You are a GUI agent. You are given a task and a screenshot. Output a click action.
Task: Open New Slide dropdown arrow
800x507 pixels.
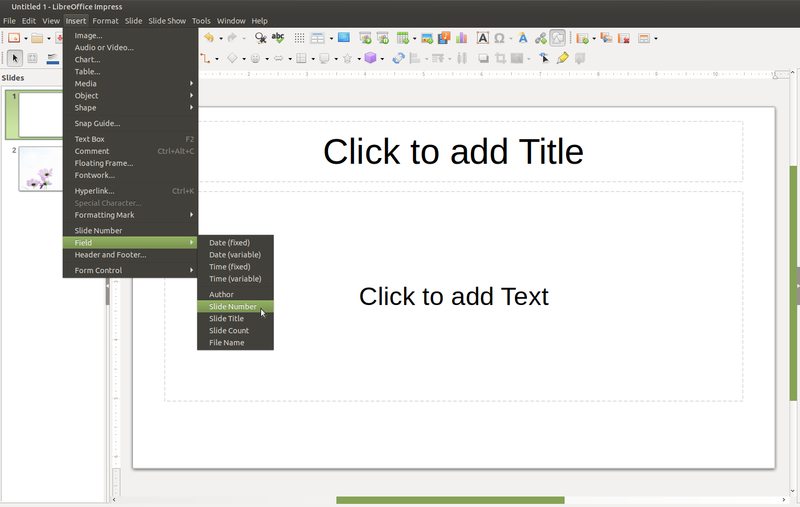click(594, 39)
